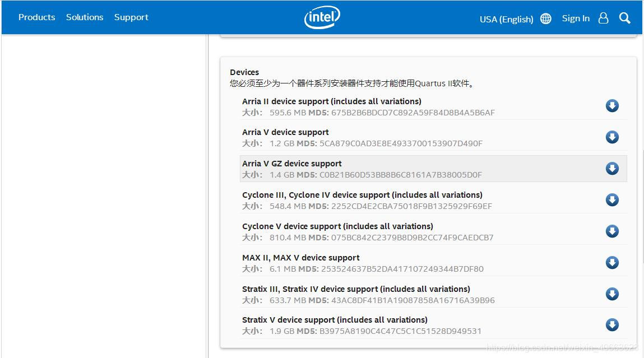644x358 pixels.
Task: Download Arria V GZ device support
Action: click(x=612, y=168)
